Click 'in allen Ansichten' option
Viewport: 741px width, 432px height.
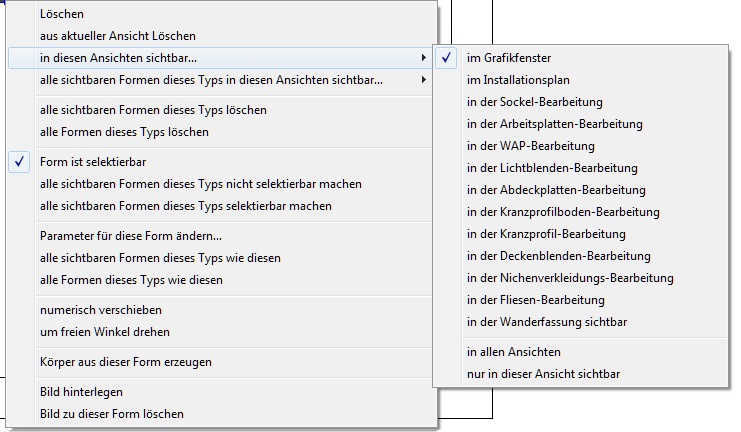(513, 352)
